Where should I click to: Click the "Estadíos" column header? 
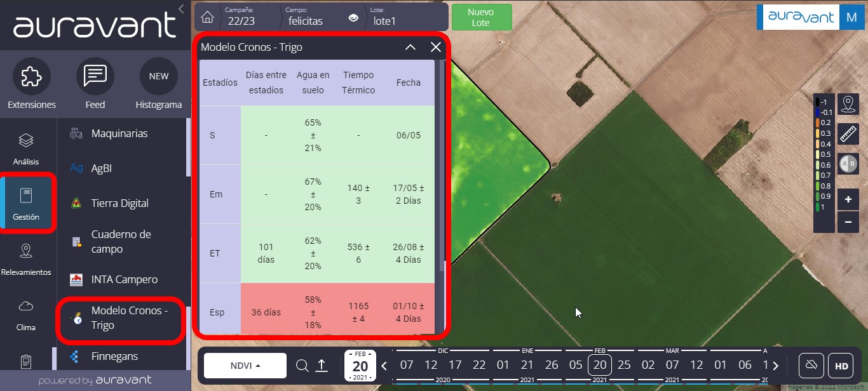[220, 83]
